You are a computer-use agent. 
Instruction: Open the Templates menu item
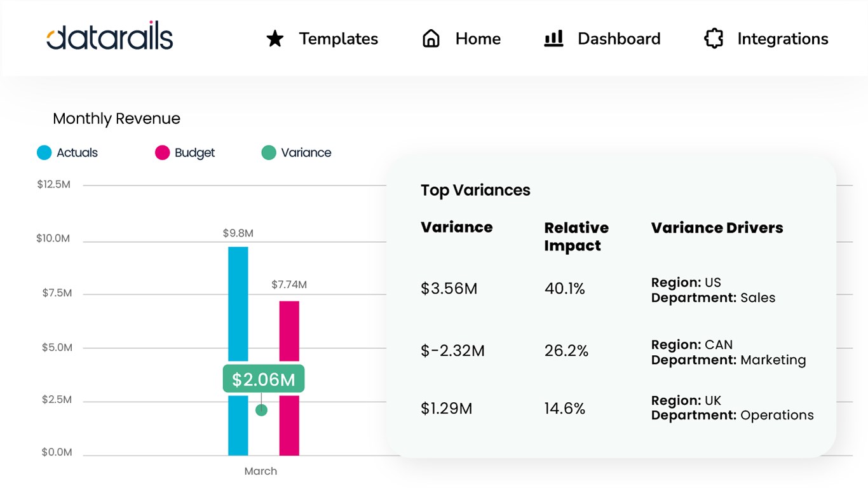pos(338,39)
